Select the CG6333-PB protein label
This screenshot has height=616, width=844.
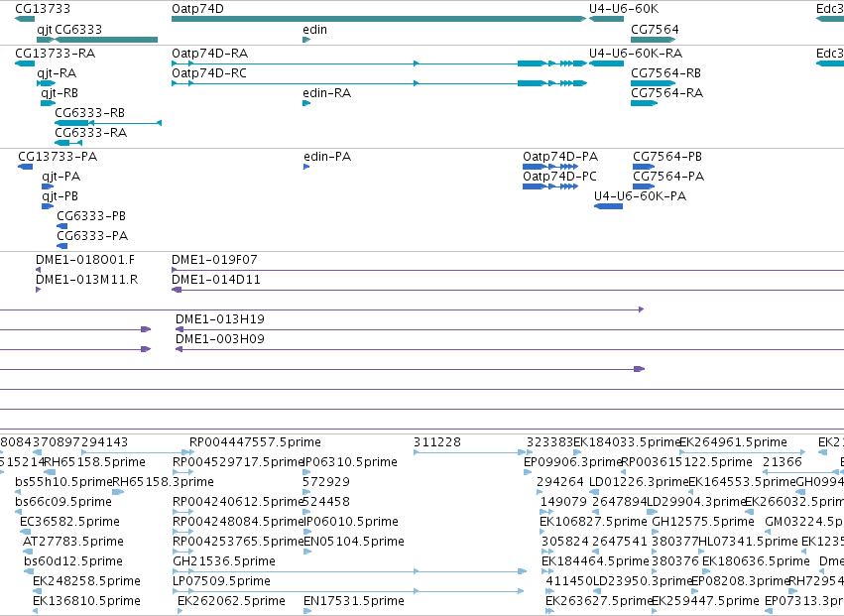point(91,216)
